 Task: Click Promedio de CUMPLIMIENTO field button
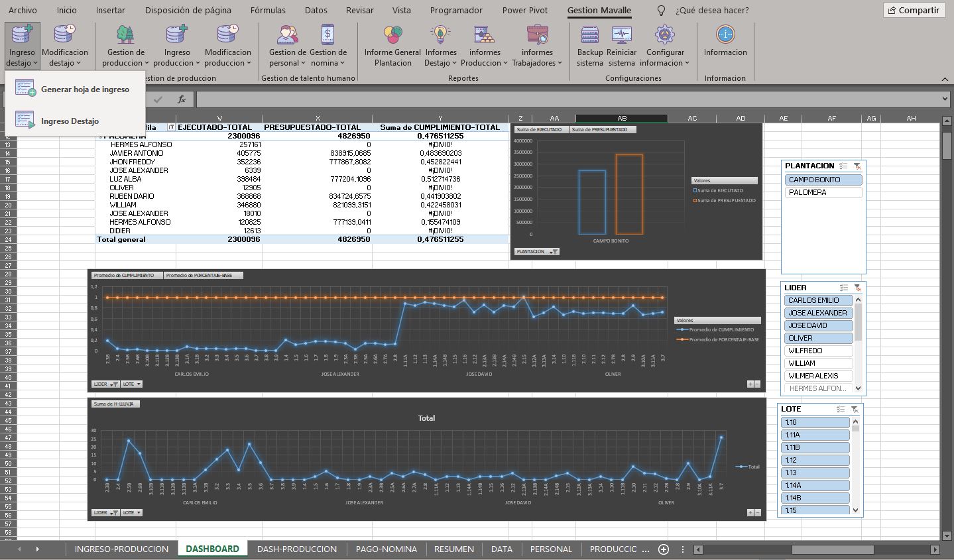127,275
